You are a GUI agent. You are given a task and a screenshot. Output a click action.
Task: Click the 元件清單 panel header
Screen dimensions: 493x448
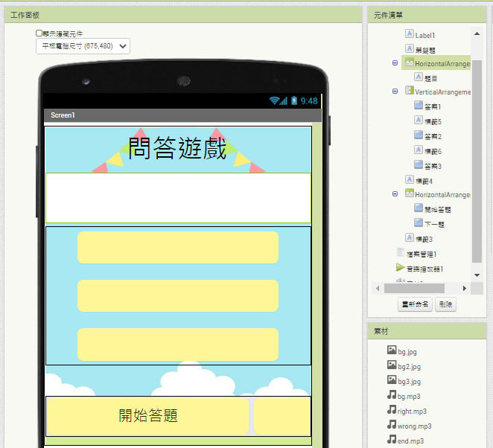click(427, 15)
